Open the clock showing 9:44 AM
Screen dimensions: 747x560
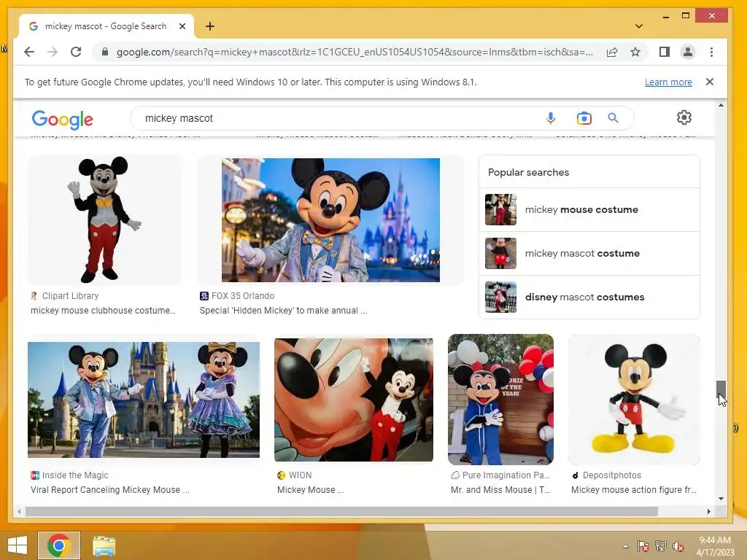[x=715, y=546]
